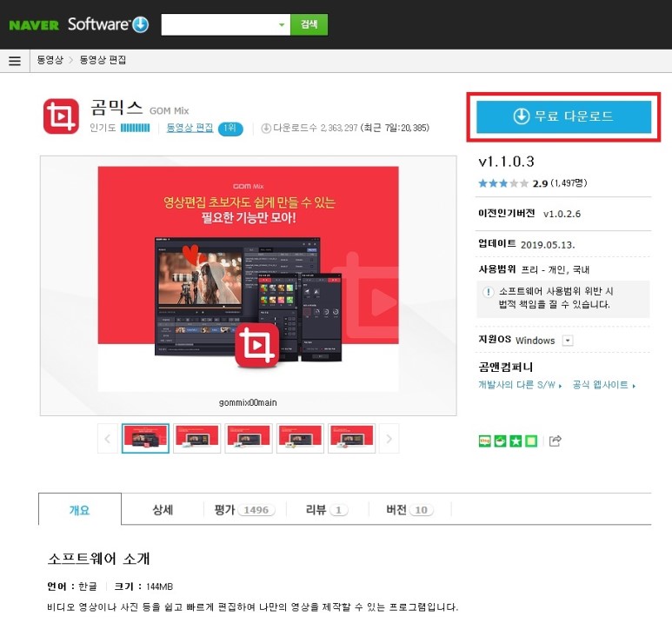Click the 1위 rank badge
Screen dimensions: 672x623
pyautogui.click(x=230, y=128)
